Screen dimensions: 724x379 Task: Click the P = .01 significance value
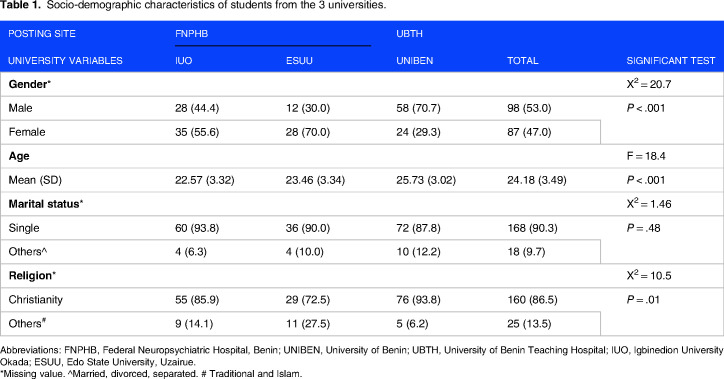[x=643, y=300]
